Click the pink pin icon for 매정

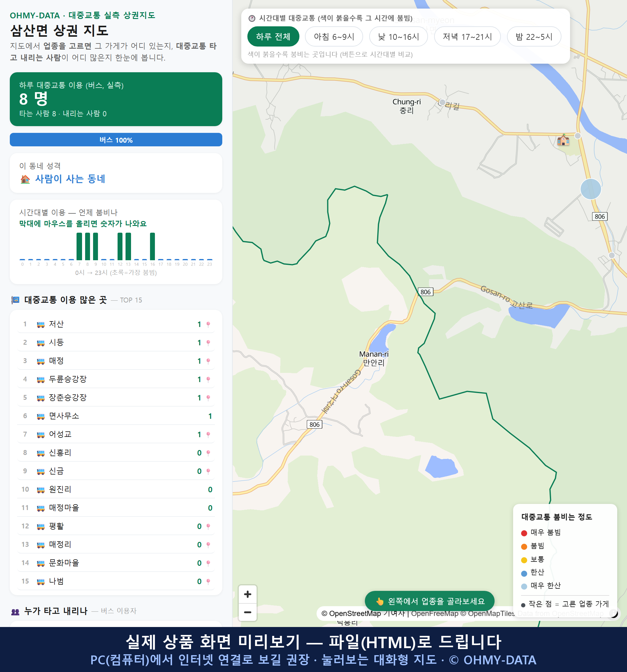208,361
